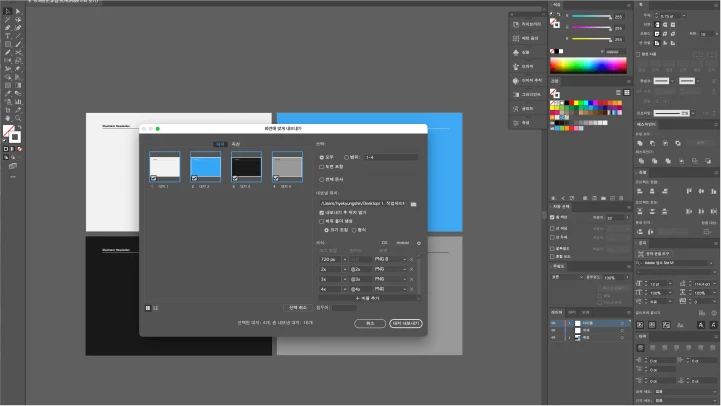This screenshot has width=721, height=406.
Task: Enable the create-subfolders checkbox
Action: [x=321, y=221]
